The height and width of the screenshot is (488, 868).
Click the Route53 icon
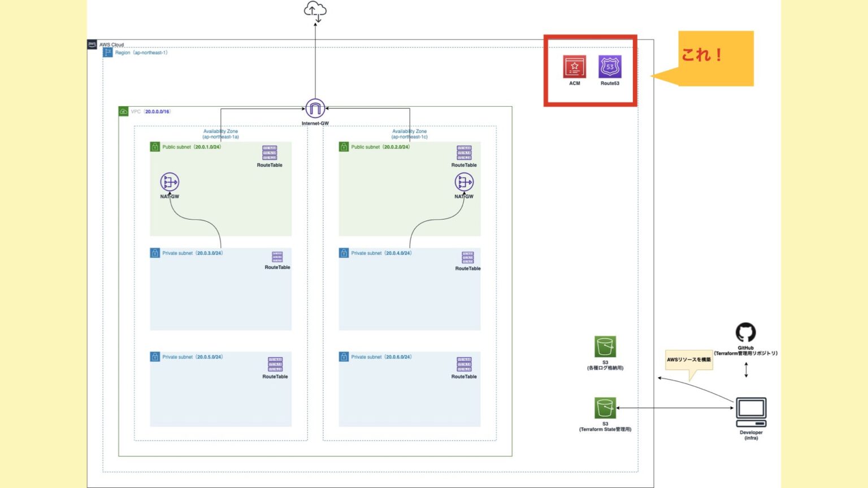click(610, 66)
